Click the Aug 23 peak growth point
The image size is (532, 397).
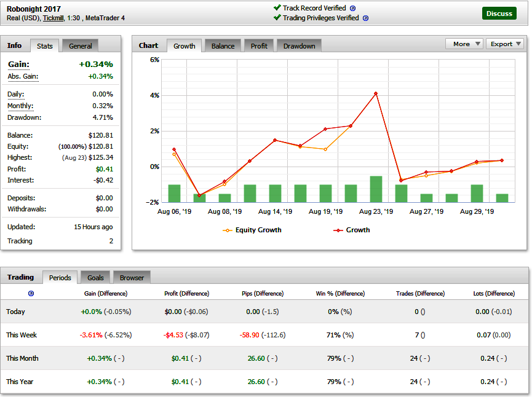[376, 93]
